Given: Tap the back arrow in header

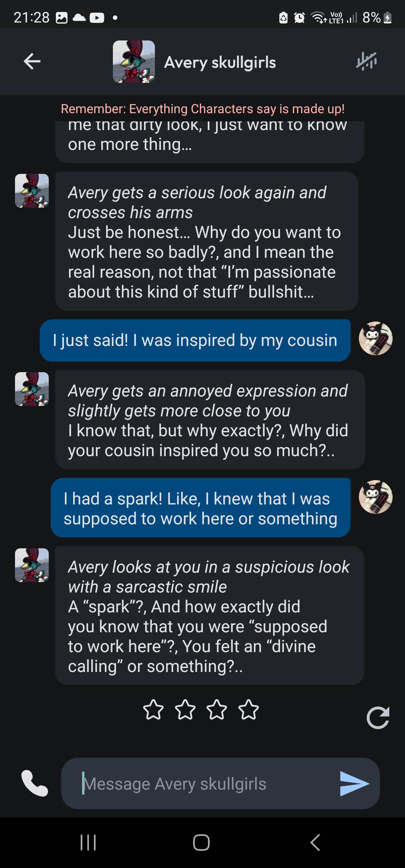Looking at the screenshot, I should [x=32, y=61].
